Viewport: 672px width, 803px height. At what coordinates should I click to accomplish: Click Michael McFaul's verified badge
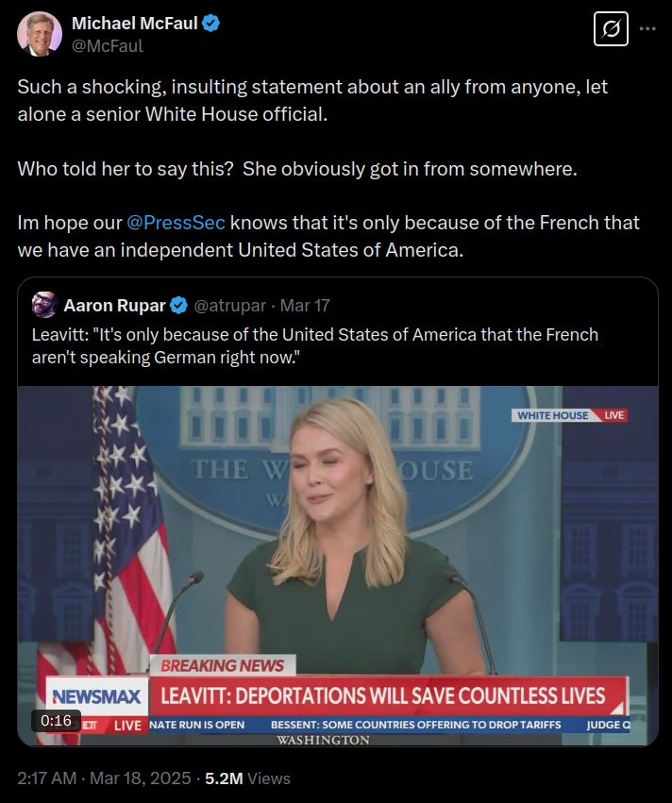coord(211,23)
